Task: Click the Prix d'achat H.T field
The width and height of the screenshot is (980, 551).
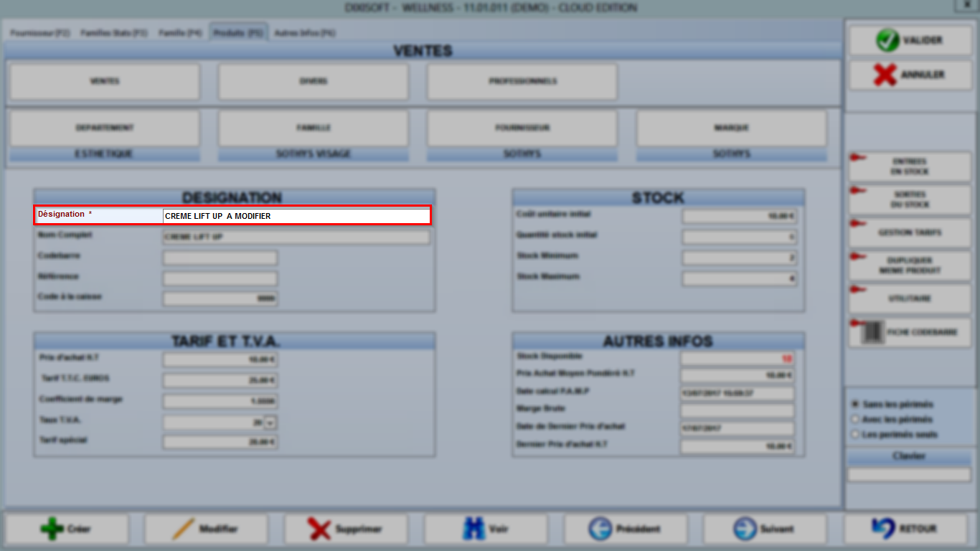Action: 220,360
